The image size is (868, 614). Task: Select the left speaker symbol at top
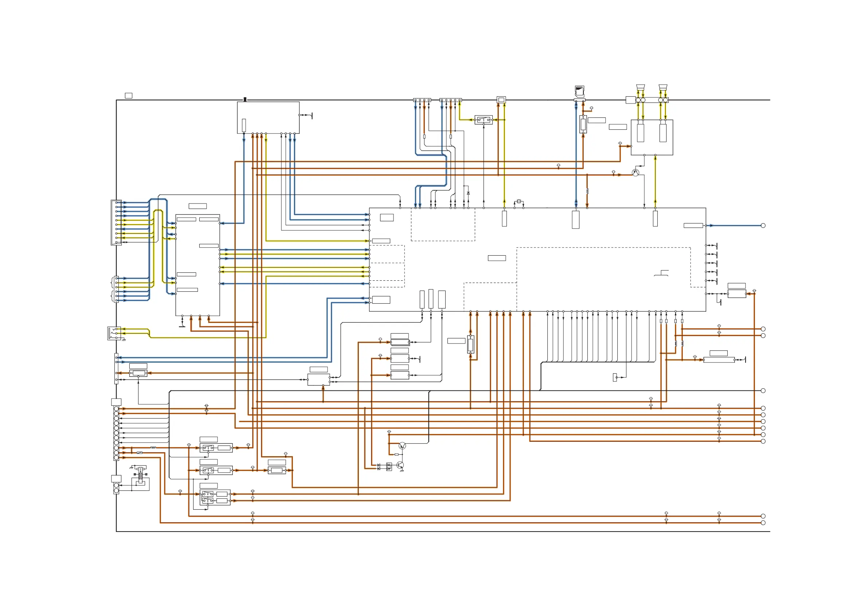pos(640,88)
